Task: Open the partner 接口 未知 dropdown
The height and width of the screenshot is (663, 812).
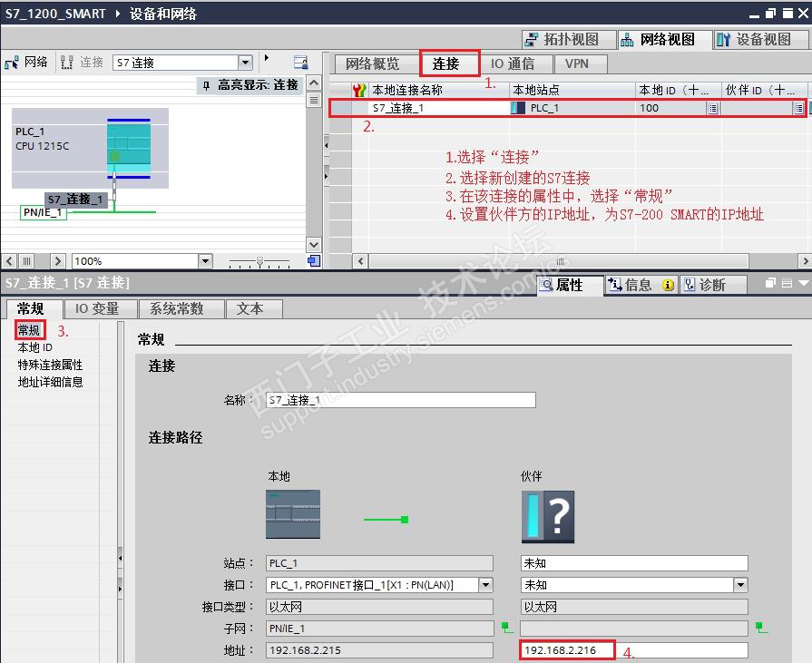Action: (741, 585)
